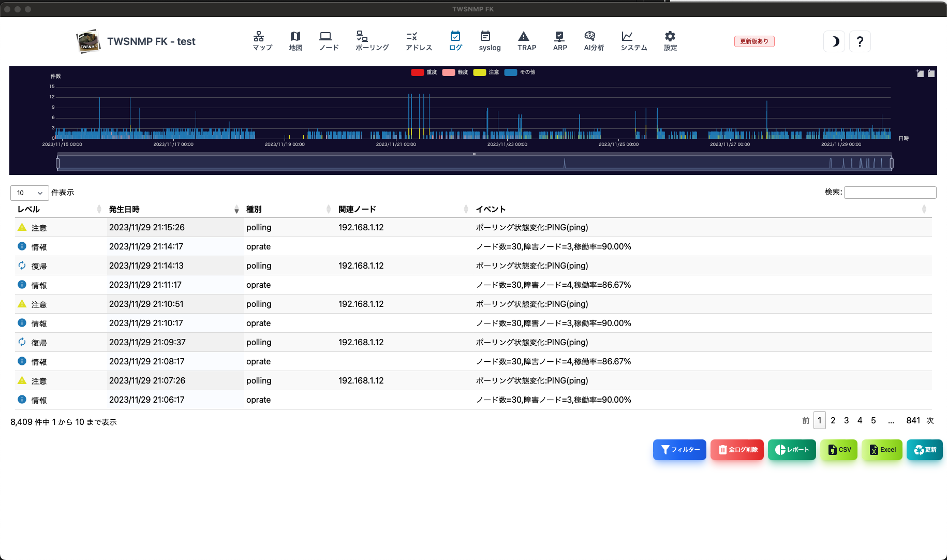Open the ポーリング polling page
The image size is (947, 560).
click(372, 41)
